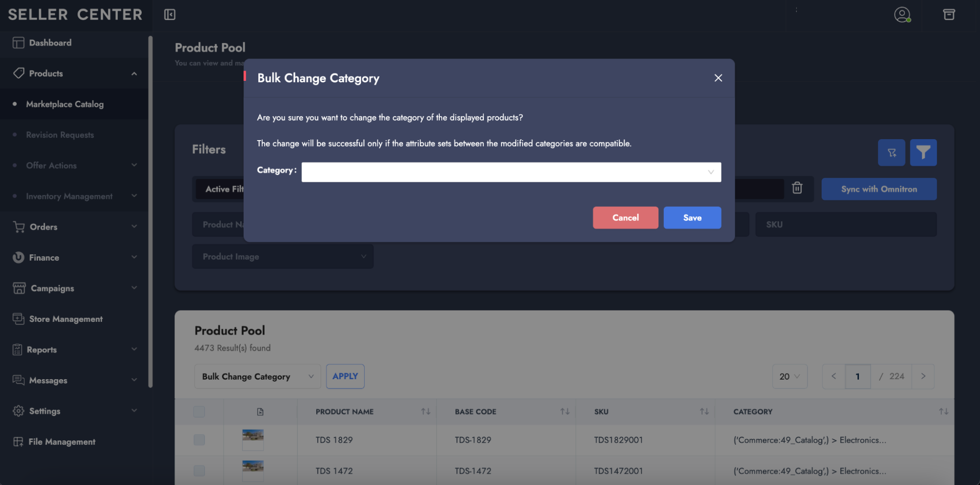Go to next page of results
This screenshot has height=485, width=980.
[923, 376]
